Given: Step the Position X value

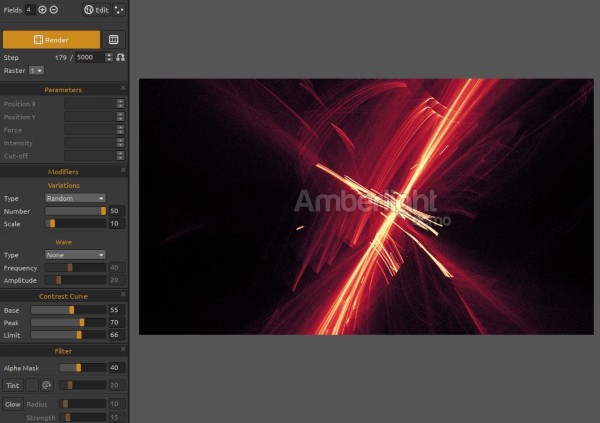Looking at the screenshot, I should tap(121, 104).
